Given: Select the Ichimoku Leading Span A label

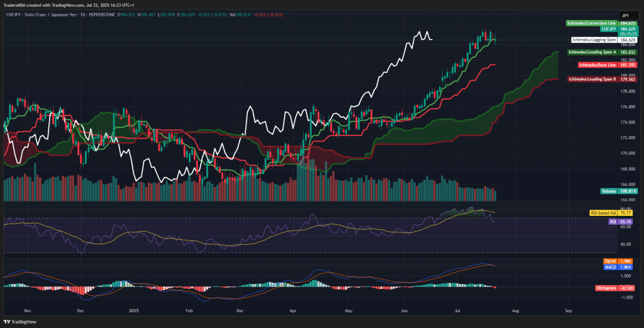Looking at the screenshot, I should click(591, 52).
